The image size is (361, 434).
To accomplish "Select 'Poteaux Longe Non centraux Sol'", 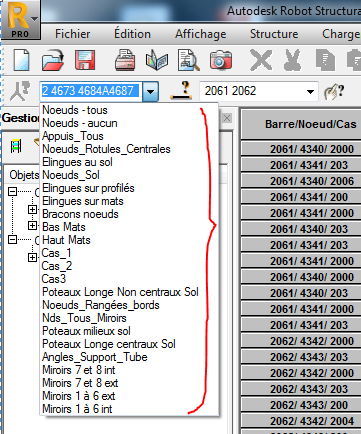I will click(129, 292).
